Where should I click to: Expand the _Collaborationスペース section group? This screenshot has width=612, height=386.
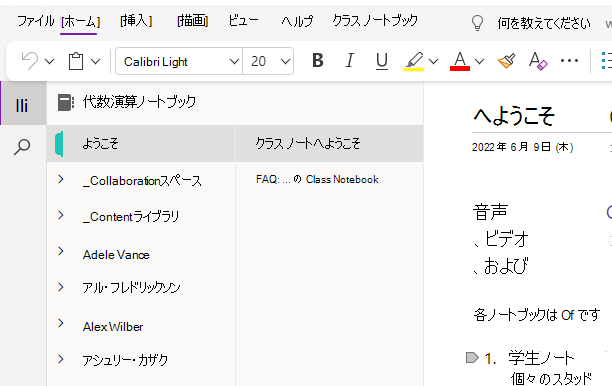(60, 179)
